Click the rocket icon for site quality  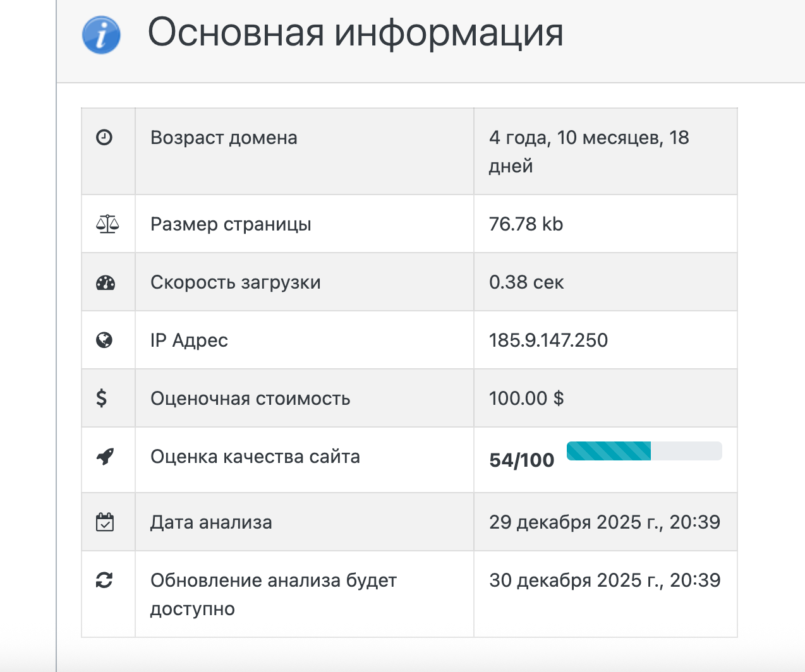click(105, 456)
